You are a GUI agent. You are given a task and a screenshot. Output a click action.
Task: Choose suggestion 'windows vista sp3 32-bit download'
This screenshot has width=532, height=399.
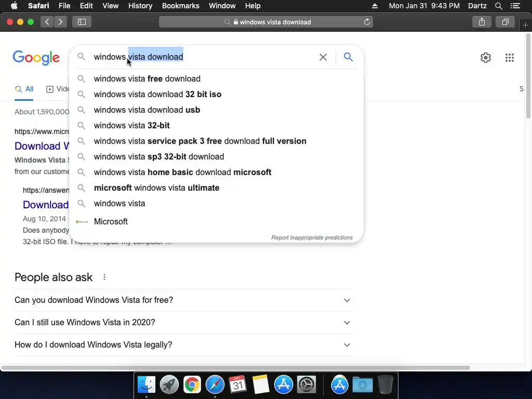[216, 157]
